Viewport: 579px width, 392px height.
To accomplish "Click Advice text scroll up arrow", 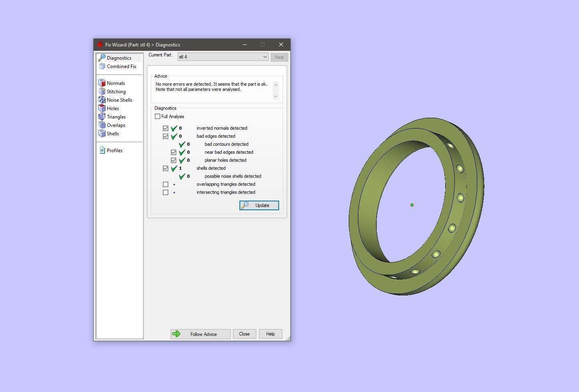I will pyautogui.click(x=275, y=84).
